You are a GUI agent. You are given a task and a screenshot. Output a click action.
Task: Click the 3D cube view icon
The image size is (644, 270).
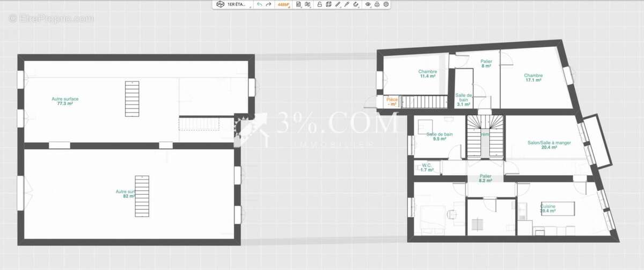coord(219,4)
